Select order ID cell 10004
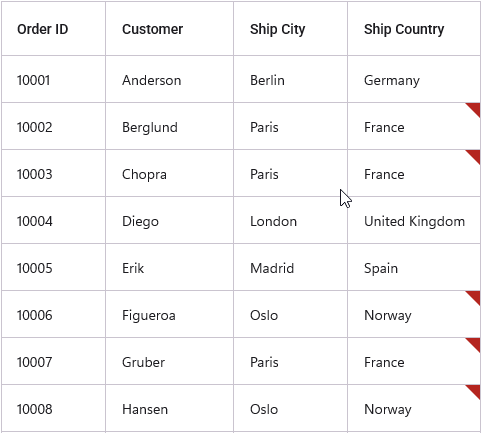The height and width of the screenshot is (433, 482). pyautogui.click(x=54, y=220)
